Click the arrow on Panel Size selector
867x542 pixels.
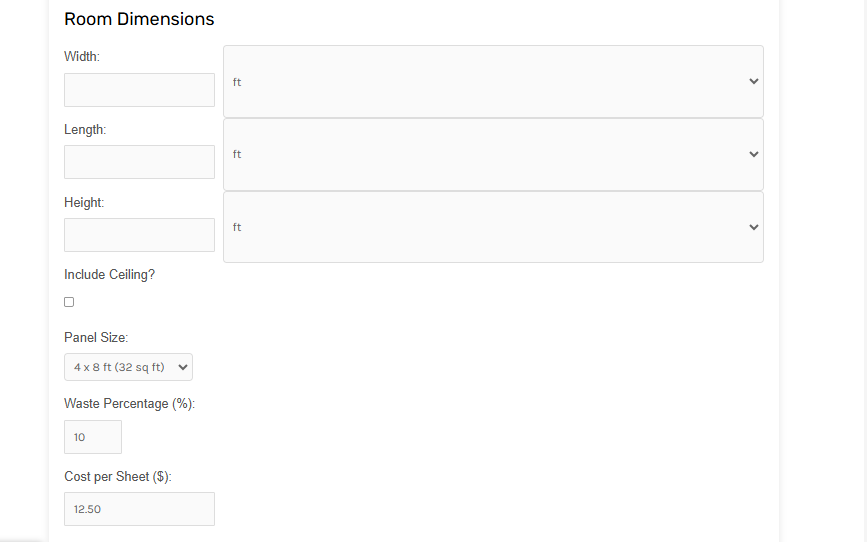click(183, 367)
